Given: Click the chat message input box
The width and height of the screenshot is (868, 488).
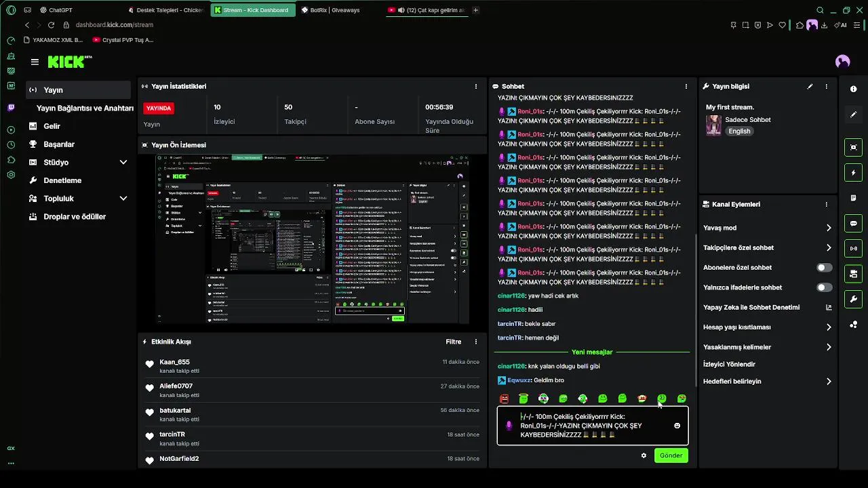Looking at the screenshot, I should (x=592, y=426).
